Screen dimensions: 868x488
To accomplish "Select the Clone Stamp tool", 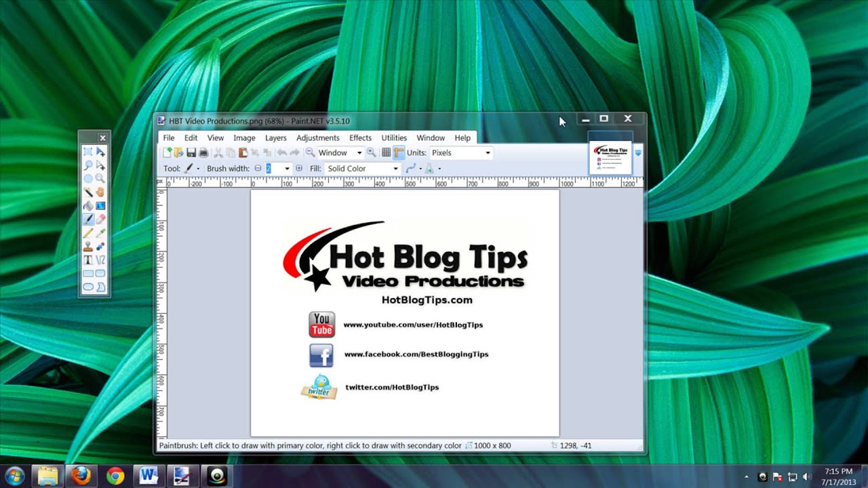I will (88, 247).
